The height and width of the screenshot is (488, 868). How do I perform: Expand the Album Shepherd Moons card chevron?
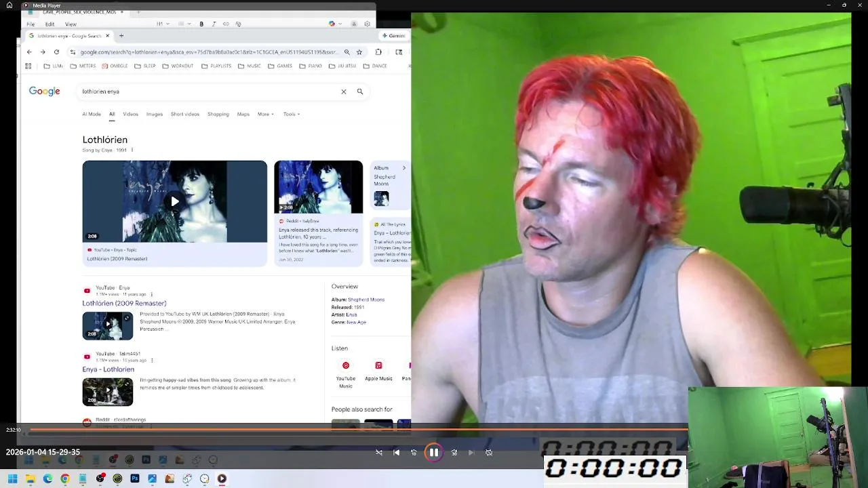(404, 168)
